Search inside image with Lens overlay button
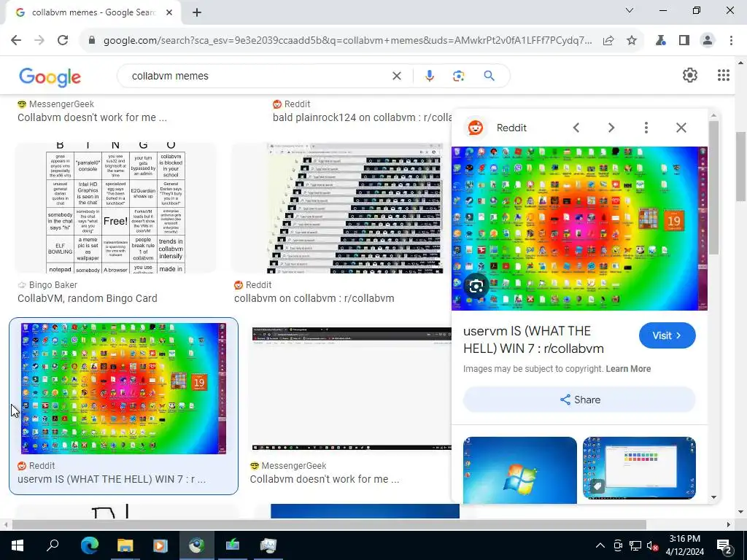This screenshot has width=747, height=560. 476,286
